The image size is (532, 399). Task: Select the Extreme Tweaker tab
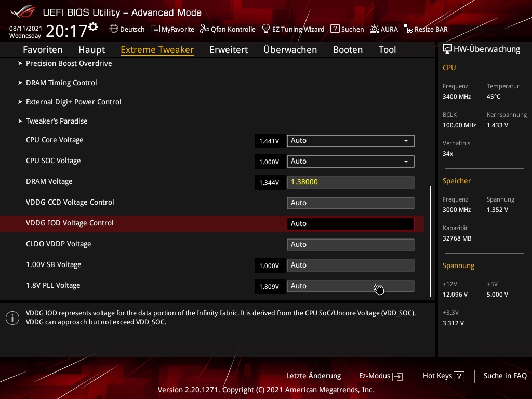(157, 49)
